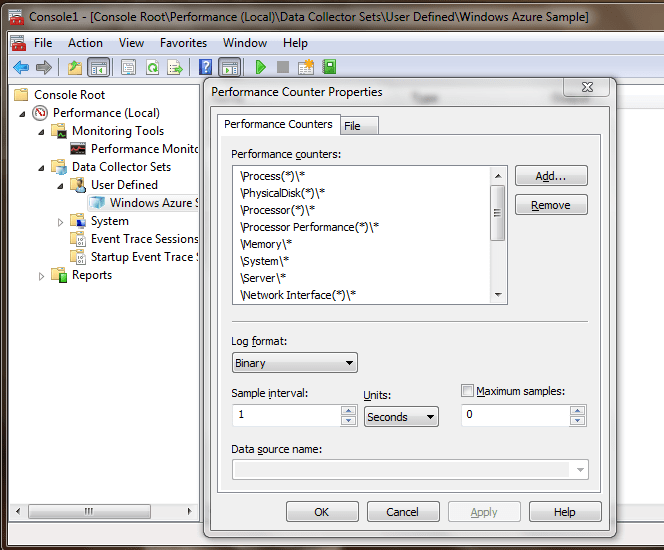Open the Units Seconds dropdown
Viewport: 664px width, 550px height.
click(x=401, y=417)
